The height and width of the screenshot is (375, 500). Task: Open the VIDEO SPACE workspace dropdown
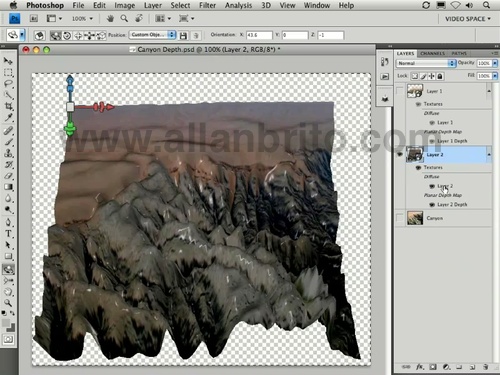click(x=468, y=19)
